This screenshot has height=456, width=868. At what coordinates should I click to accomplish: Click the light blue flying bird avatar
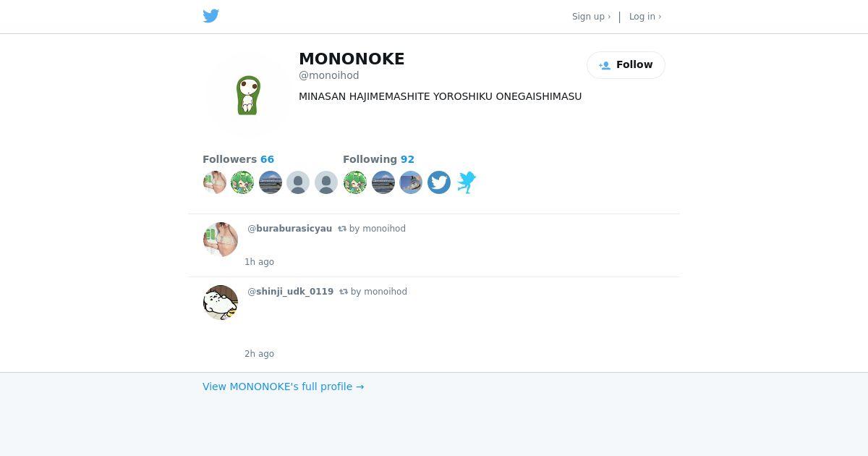coord(467,182)
